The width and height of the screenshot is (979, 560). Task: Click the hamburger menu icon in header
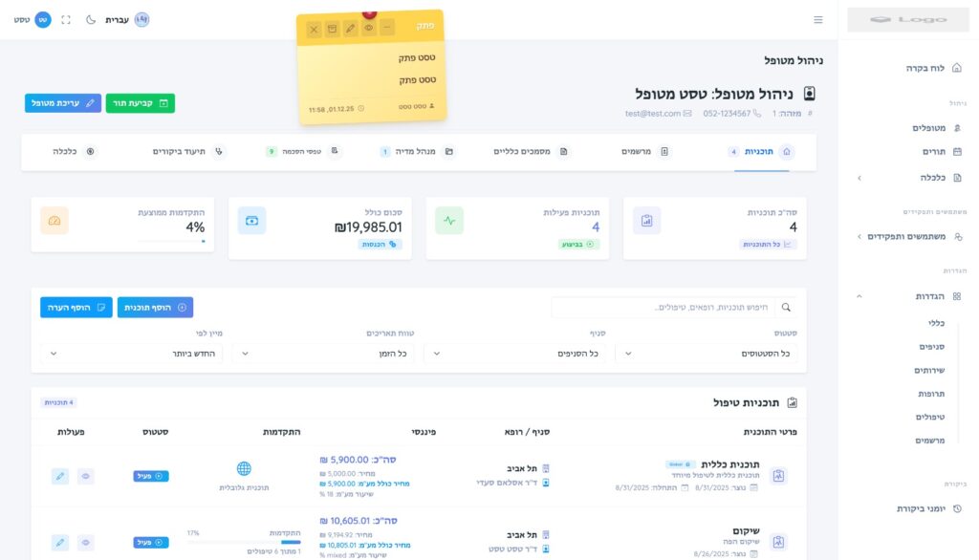(x=817, y=20)
